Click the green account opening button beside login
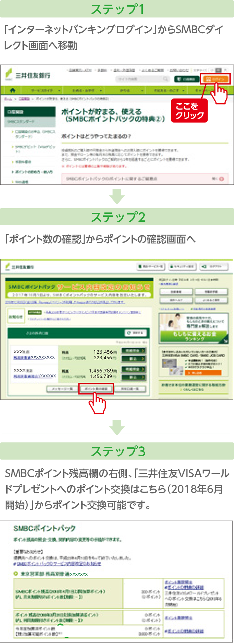This screenshot has height=644, width=234. (x=187, y=79)
